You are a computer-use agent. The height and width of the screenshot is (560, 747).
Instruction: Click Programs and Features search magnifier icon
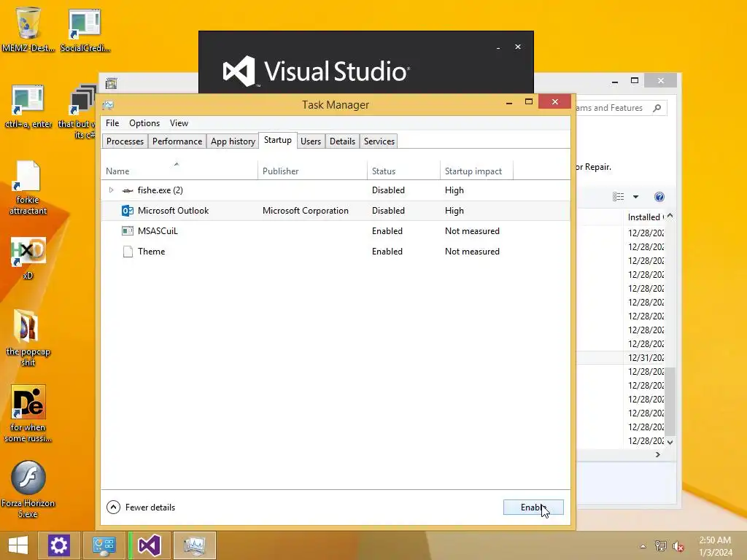pos(657,108)
